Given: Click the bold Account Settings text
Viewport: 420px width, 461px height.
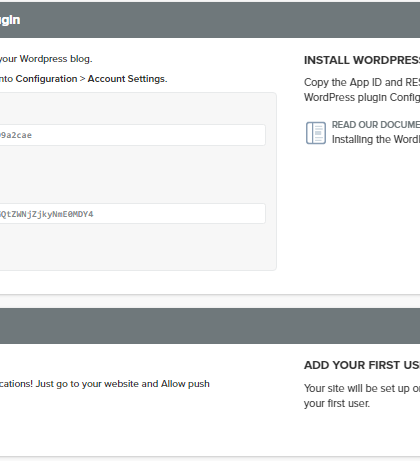Looking at the screenshot, I should pos(126,79).
